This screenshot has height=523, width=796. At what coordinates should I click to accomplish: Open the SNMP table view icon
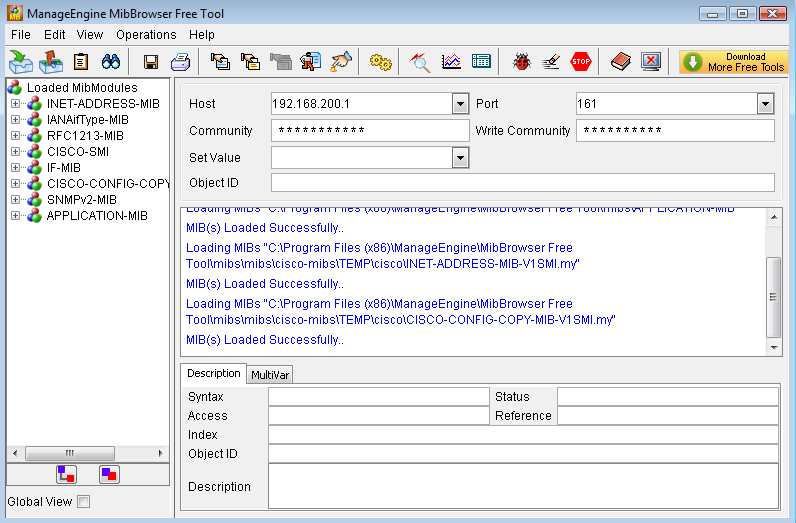pos(481,62)
